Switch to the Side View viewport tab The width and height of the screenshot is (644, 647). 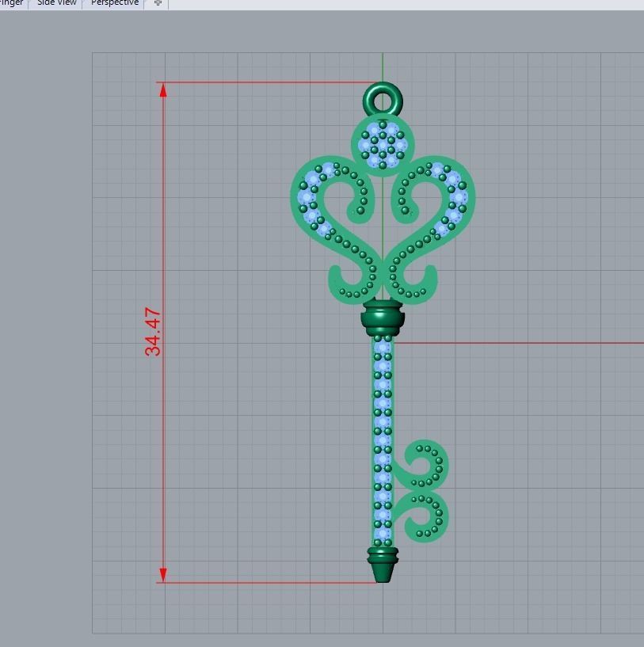click(x=56, y=3)
